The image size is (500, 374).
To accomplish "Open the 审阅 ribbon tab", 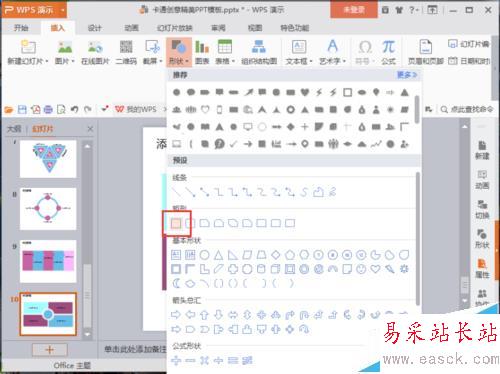I will [218, 28].
